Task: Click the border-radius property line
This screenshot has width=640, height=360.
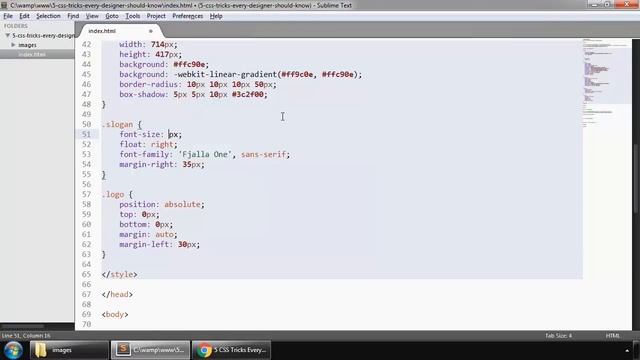Action: coord(198,84)
